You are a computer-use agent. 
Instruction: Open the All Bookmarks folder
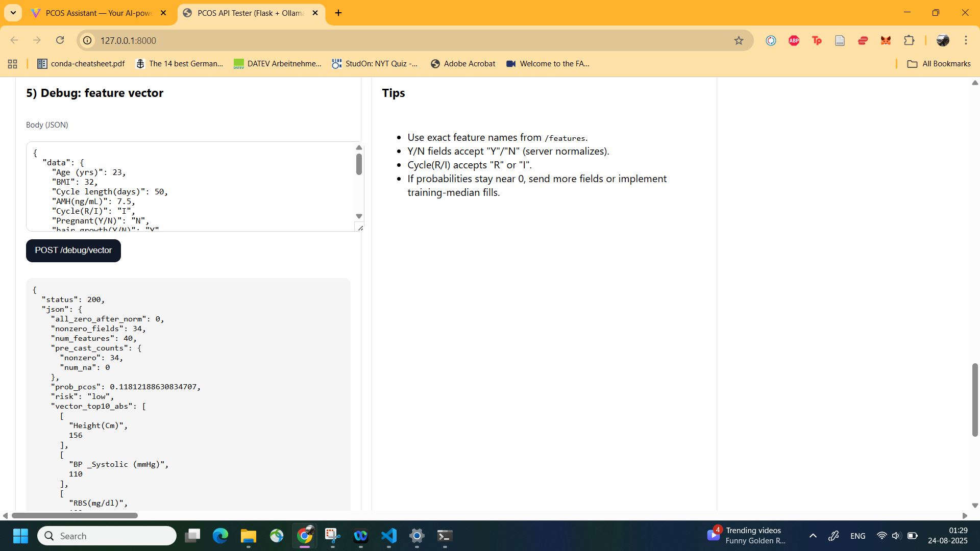[939, 64]
